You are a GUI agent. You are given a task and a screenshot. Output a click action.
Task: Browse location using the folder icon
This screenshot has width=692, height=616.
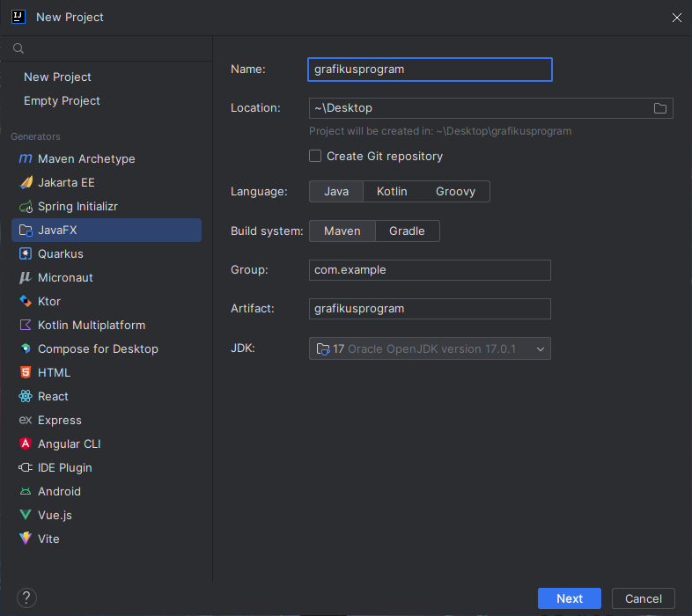click(660, 108)
